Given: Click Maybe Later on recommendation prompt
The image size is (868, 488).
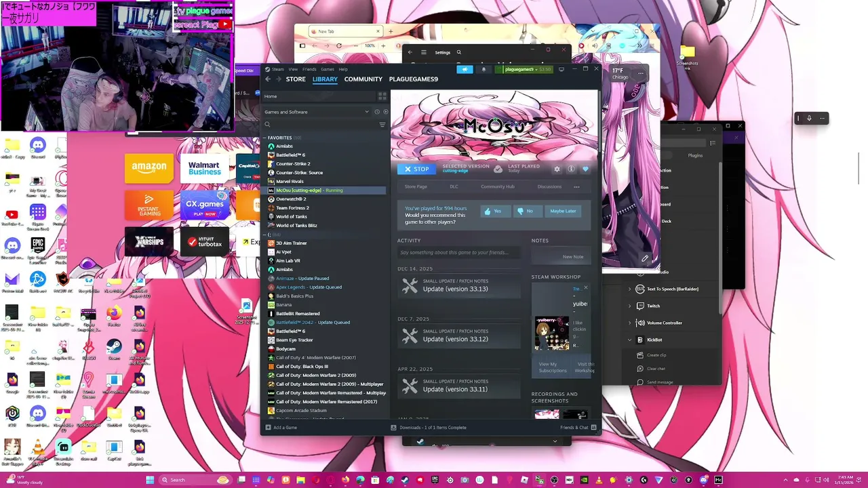Looking at the screenshot, I should point(563,211).
